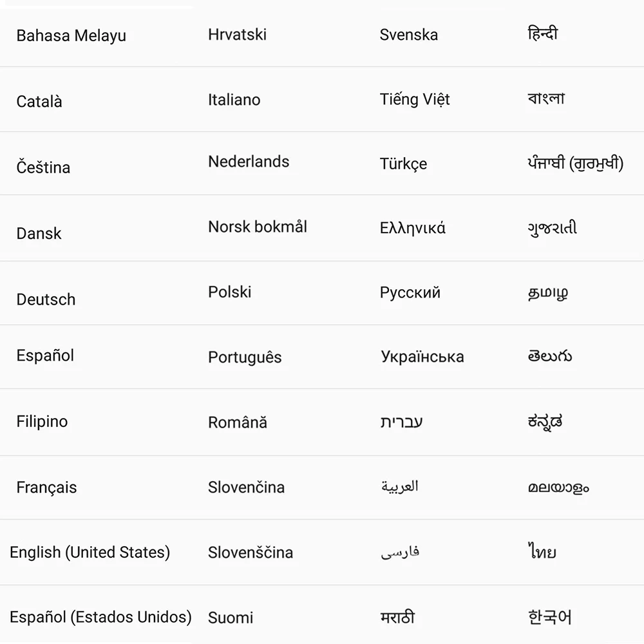Image resolution: width=644 pixels, height=644 pixels.
Task: Select Tiếng Việt language option
Action: coord(415,99)
